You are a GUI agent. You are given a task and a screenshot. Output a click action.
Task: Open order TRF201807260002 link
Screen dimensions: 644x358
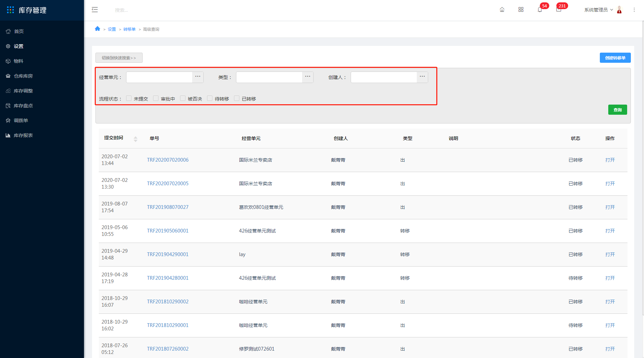click(x=168, y=349)
